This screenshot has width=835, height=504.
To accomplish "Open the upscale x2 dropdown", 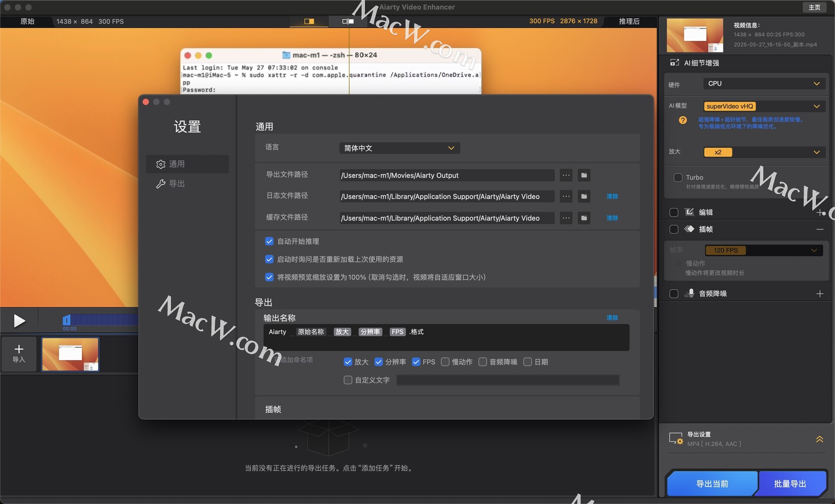I will pos(764,153).
